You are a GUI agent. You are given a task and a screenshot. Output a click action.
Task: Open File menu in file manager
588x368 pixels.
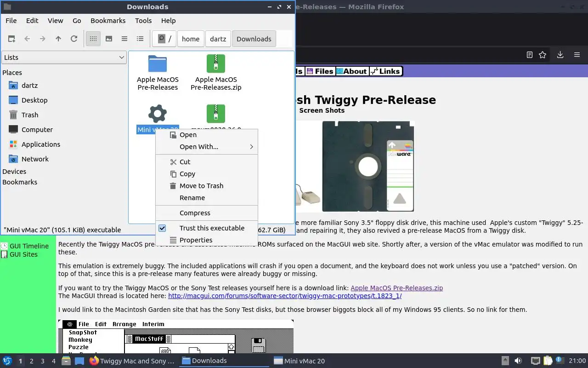pos(11,21)
